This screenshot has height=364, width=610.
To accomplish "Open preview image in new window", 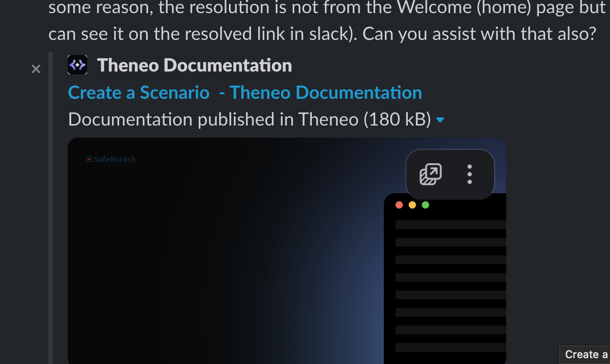I will click(x=431, y=174).
